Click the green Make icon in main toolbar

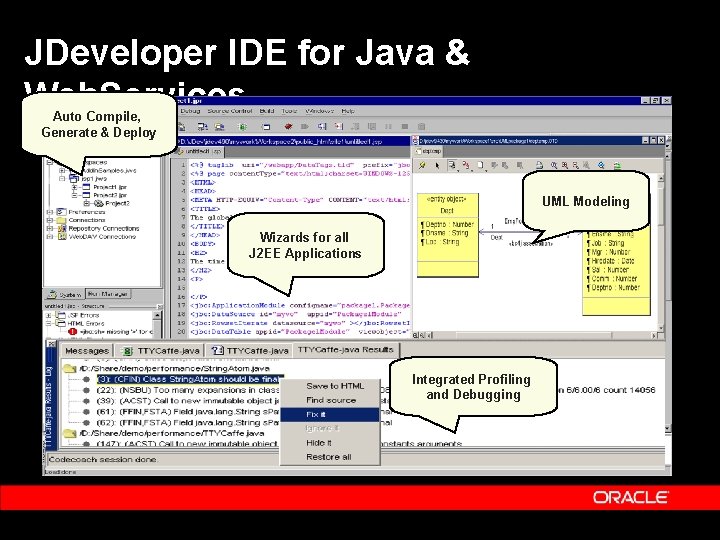click(x=243, y=127)
